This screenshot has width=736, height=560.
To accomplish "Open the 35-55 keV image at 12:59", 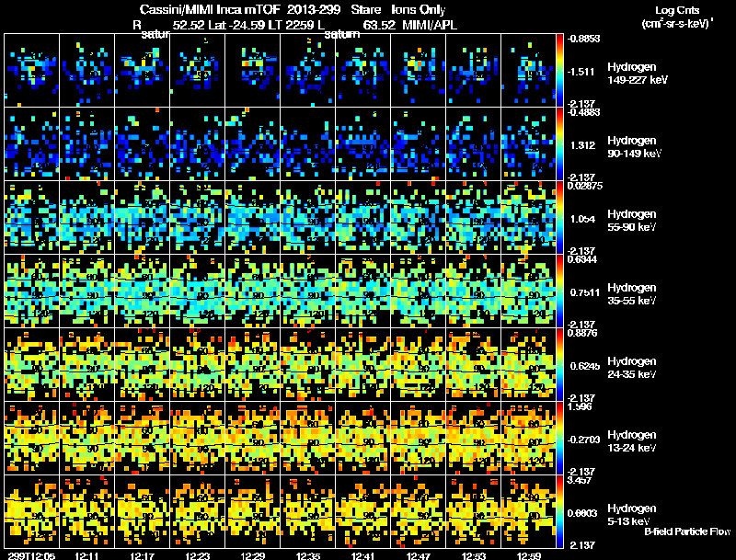I will [528, 291].
